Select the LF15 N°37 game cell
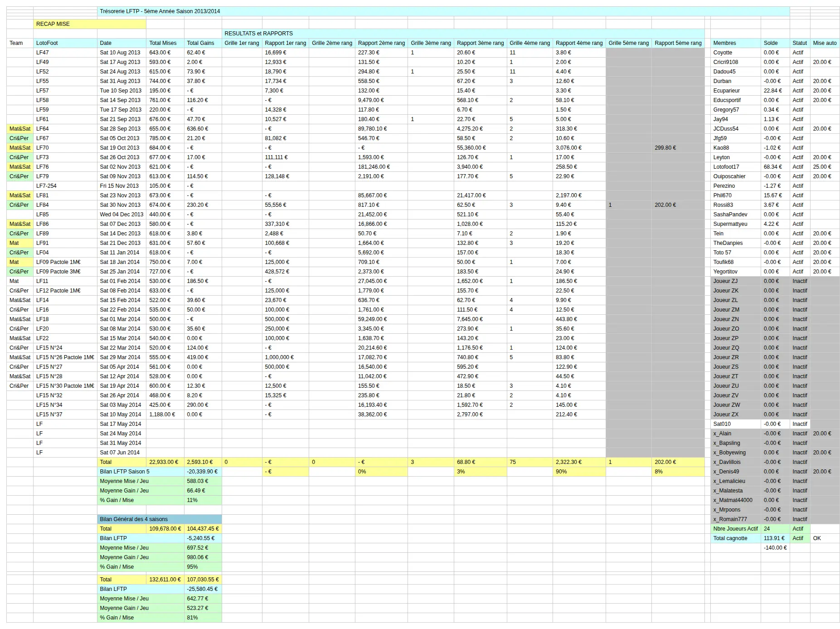 pos(65,414)
